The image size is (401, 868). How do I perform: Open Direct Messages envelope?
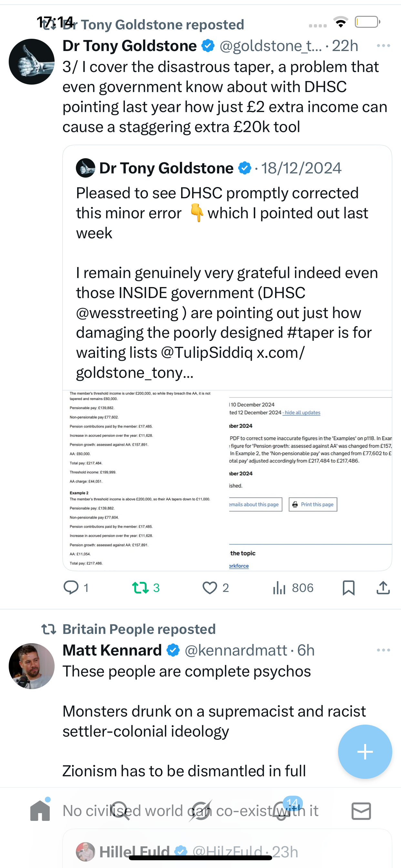coord(361,811)
